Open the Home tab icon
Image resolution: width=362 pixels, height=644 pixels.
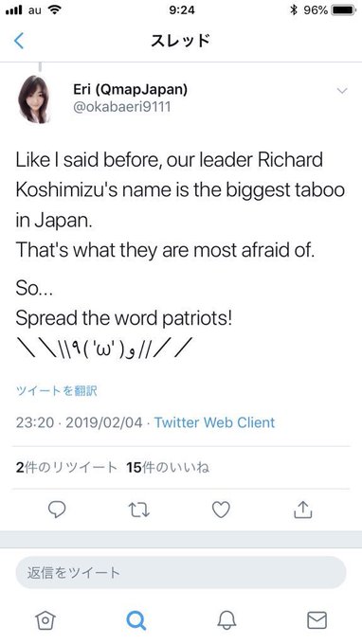45,619
